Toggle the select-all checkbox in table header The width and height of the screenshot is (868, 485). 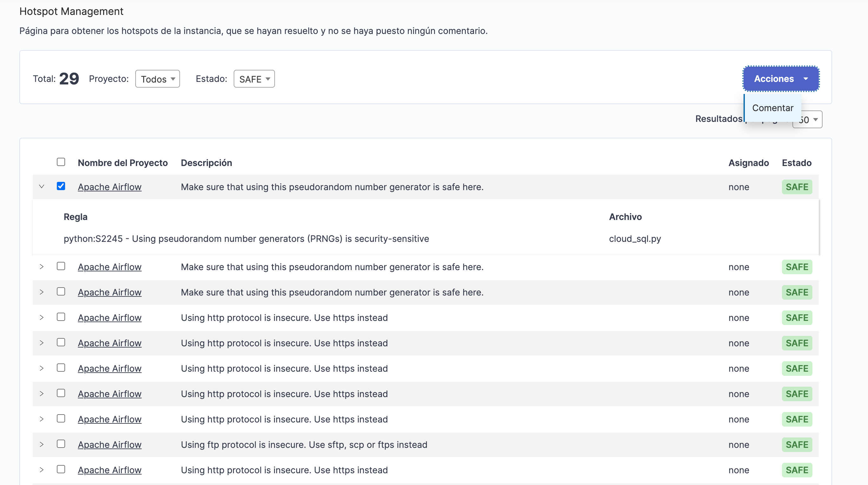[x=61, y=162]
